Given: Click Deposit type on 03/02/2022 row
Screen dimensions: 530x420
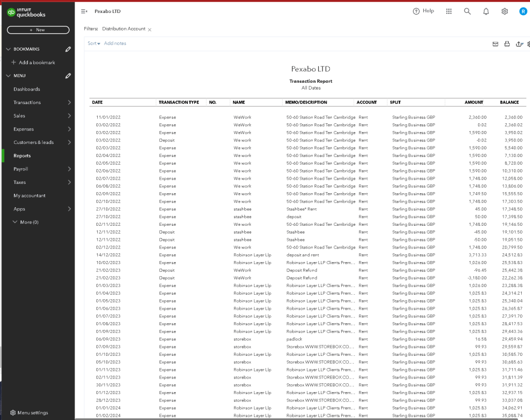Looking at the screenshot, I should point(167,140).
